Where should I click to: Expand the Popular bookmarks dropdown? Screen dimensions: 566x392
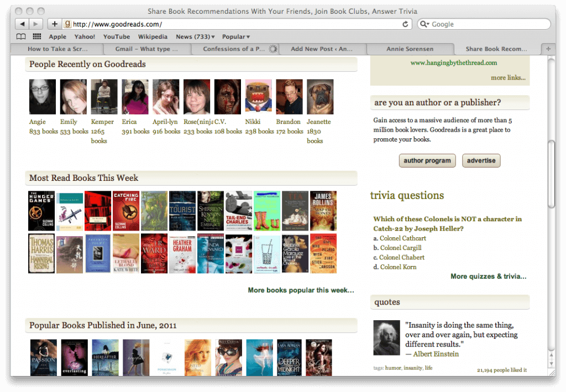pos(236,36)
